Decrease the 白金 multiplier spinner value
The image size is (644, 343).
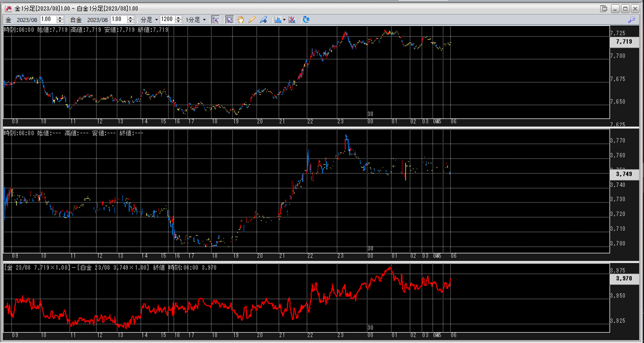click(130, 22)
